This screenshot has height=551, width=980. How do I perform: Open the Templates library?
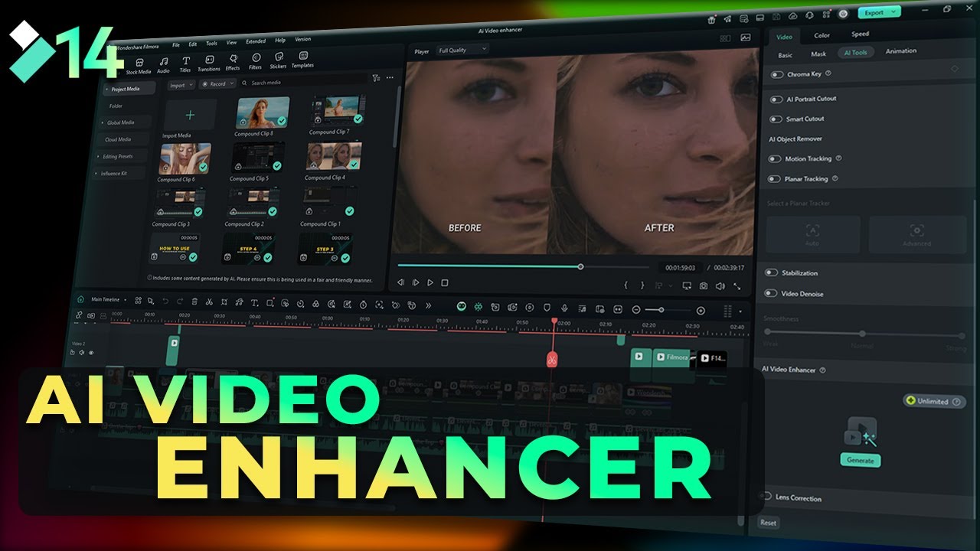click(x=302, y=60)
